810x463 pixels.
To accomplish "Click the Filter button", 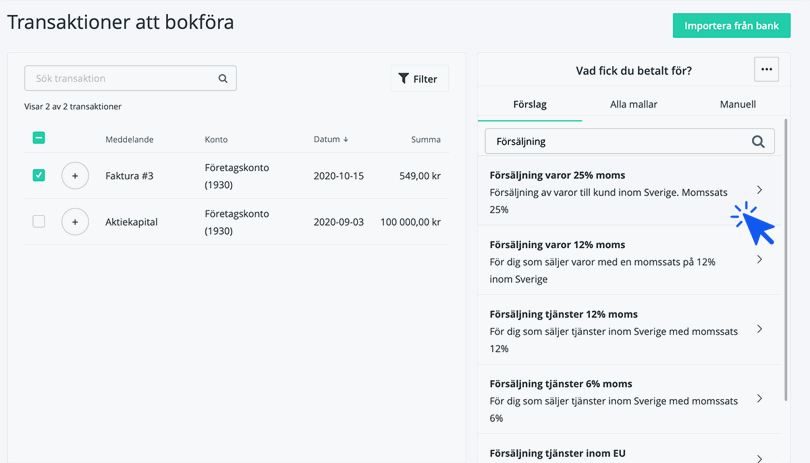I will [419, 79].
